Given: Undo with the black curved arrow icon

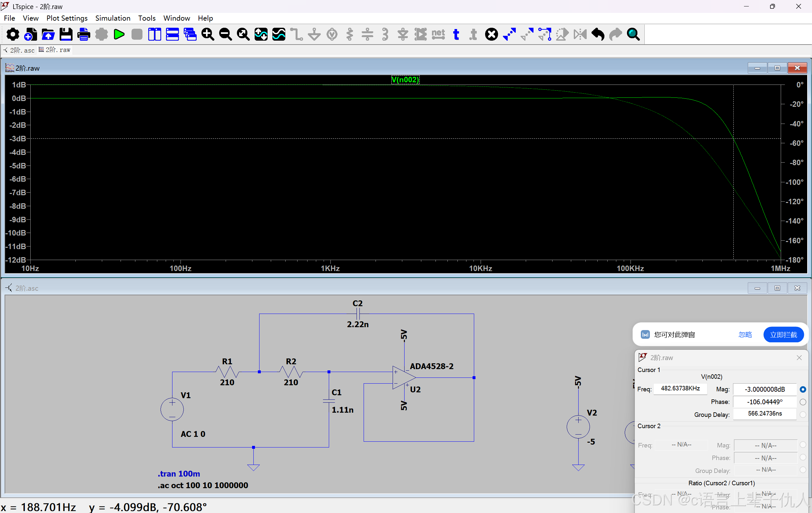Looking at the screenshot, I should pos(598,35).
